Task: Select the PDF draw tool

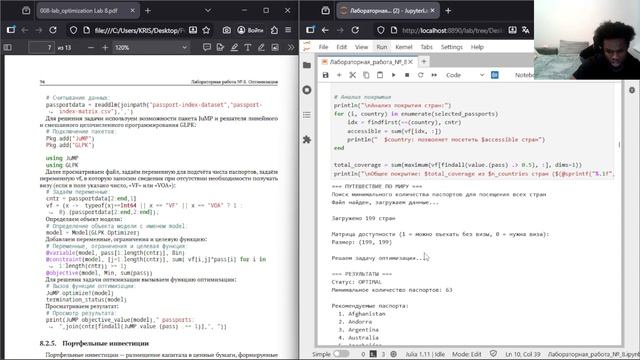Action: pos(261,48)
